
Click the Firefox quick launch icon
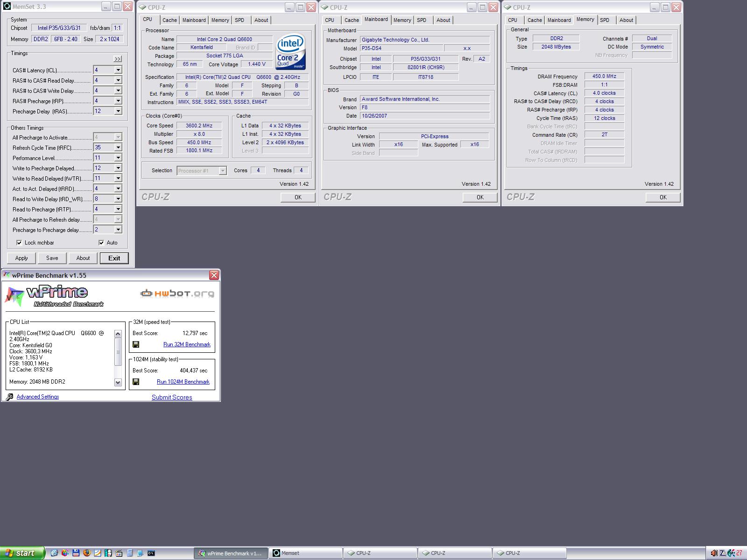click(87, 553)
